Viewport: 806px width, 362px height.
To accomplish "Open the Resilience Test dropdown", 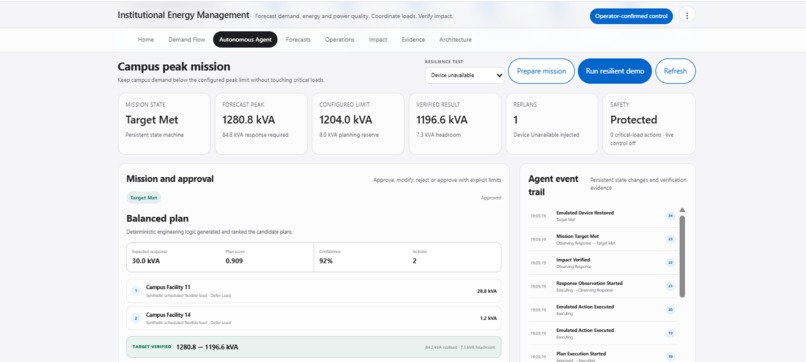I will (465, 75).
